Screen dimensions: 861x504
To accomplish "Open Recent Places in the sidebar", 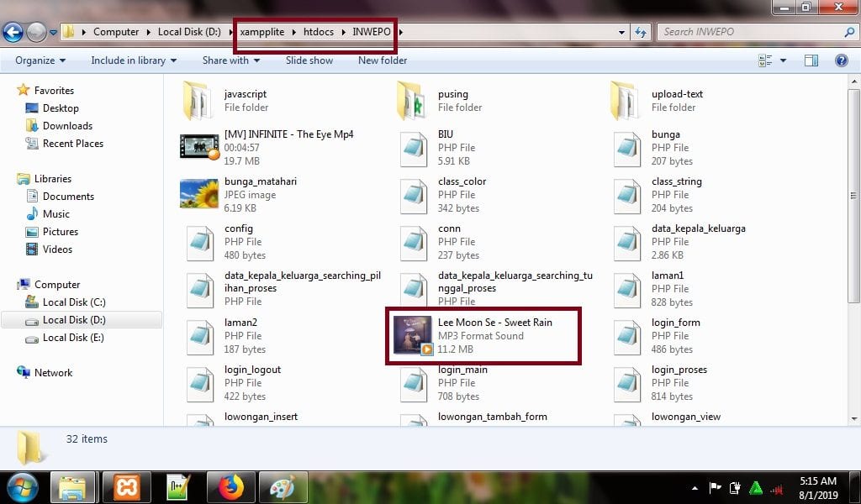I will point(73,143).
